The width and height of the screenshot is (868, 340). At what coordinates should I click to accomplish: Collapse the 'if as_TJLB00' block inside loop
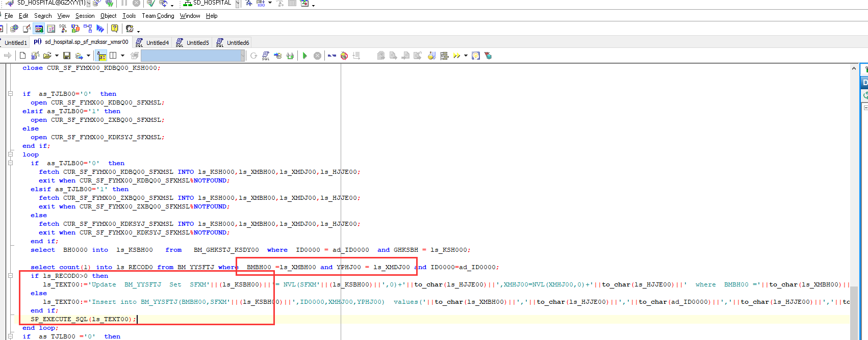click(10, 163)
